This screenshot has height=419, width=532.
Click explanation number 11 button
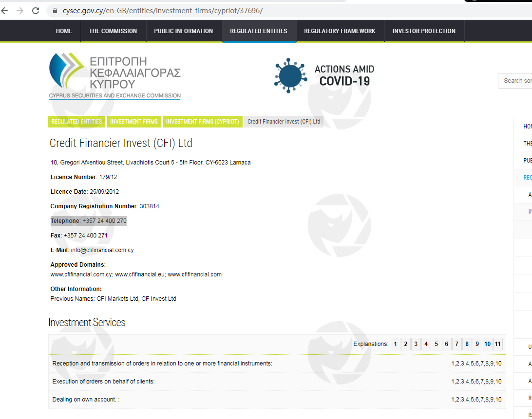[497, 344]
